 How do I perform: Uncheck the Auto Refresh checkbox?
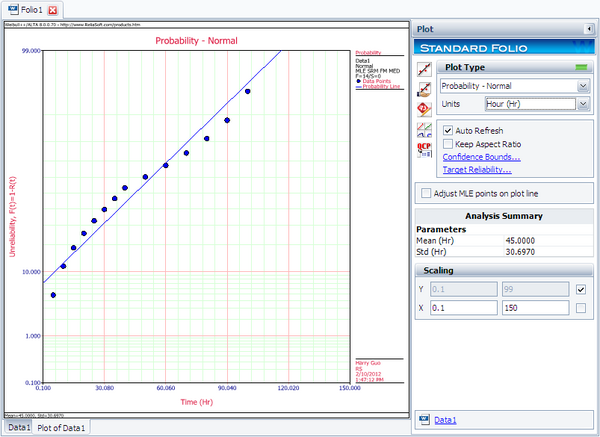pyautogui.click(x=448, y=130)
